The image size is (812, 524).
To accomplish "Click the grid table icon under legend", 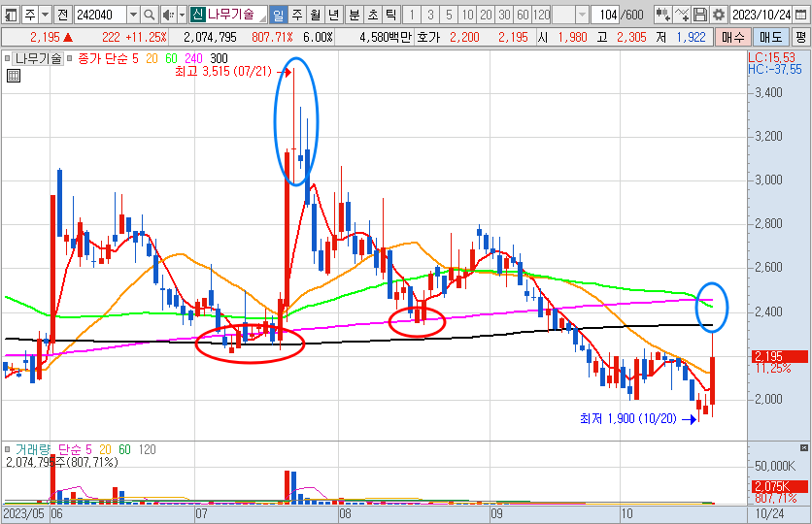I will (x=14, y=77).
